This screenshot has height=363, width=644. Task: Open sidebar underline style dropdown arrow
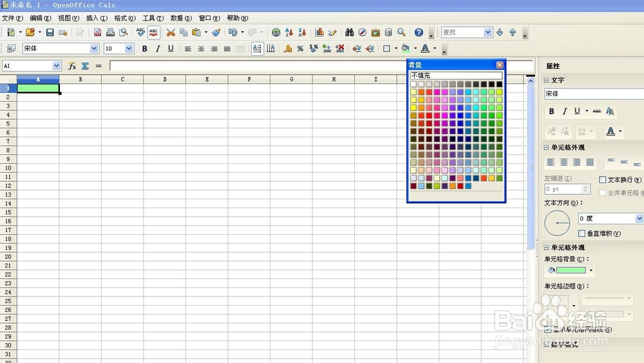pos(587,111)
